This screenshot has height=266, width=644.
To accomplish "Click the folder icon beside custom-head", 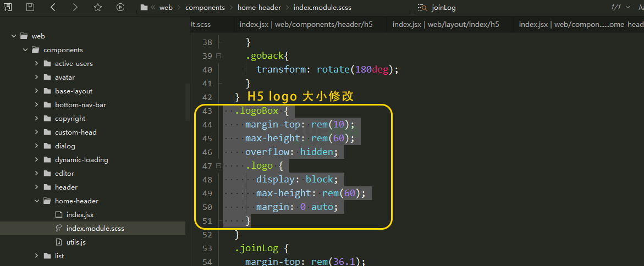I will 47,132.
